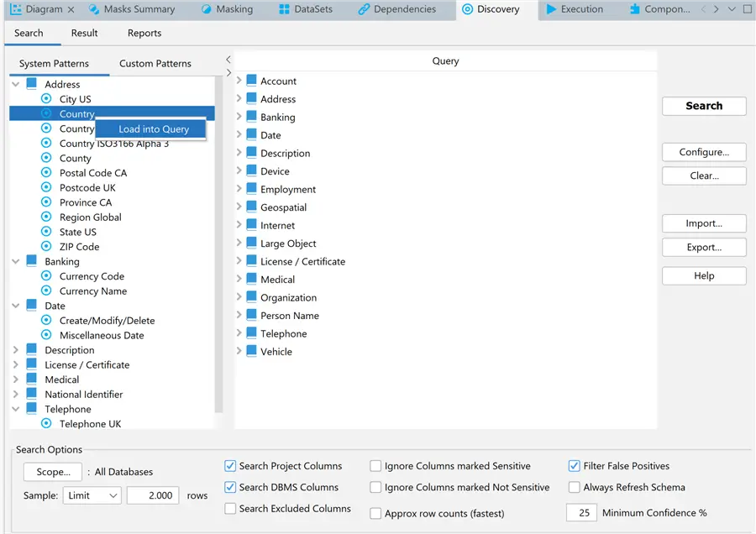Click the Currency Code pattern icon
Image resolution: width=756 pixels, height=534 pixels.
pos(46,275)
